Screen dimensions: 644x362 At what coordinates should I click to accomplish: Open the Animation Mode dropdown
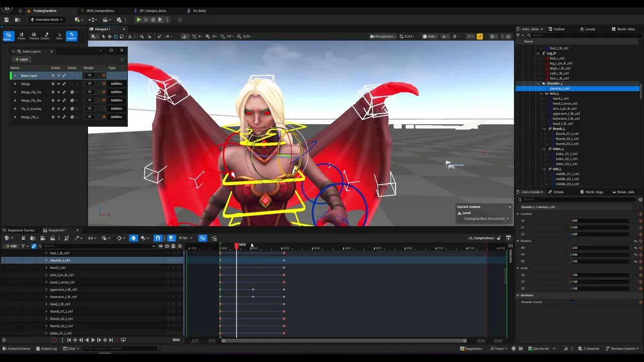tap(47, 20)
